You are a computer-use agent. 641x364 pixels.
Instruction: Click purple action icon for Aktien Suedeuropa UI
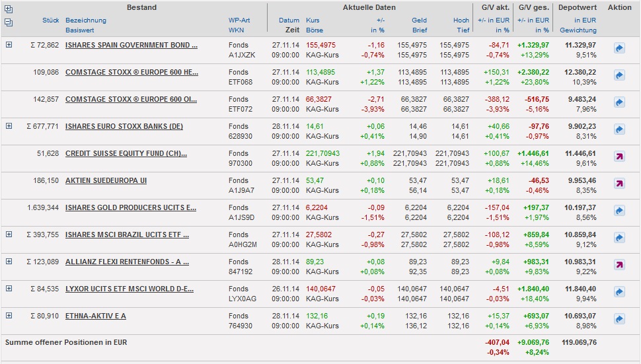point(619,184)
